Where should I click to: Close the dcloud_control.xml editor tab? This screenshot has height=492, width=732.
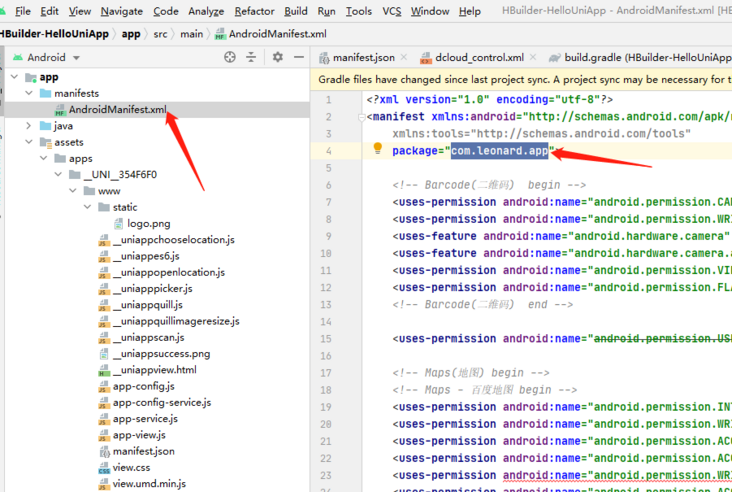[533, 57]
